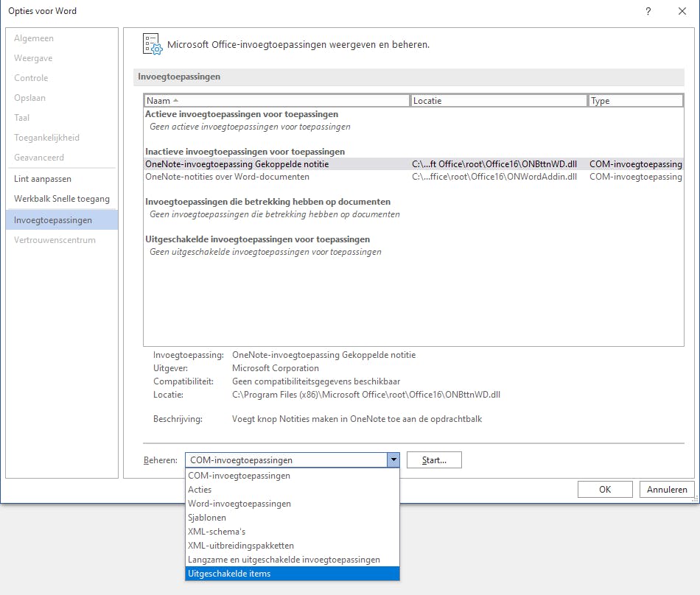700x595 pixels.
Task: Click the add-ins gear icon in header
Action: [x=153, y=44]
